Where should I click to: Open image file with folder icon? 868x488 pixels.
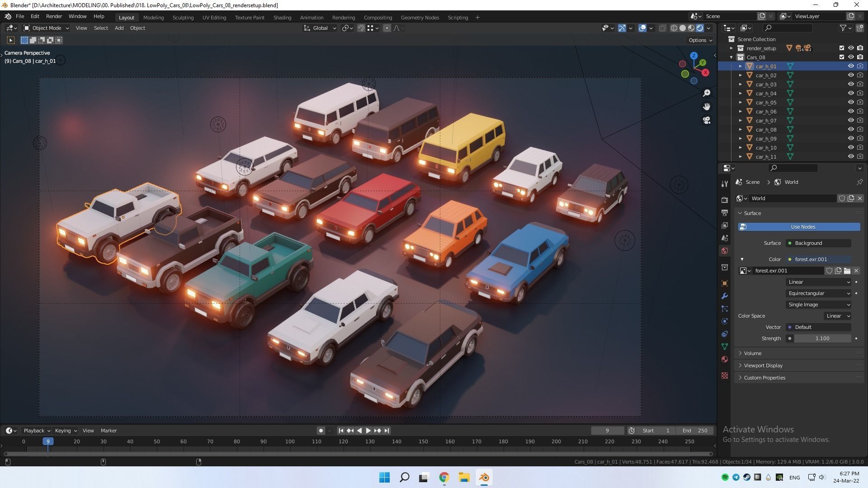pyautogui.click(x=847, y=271)
